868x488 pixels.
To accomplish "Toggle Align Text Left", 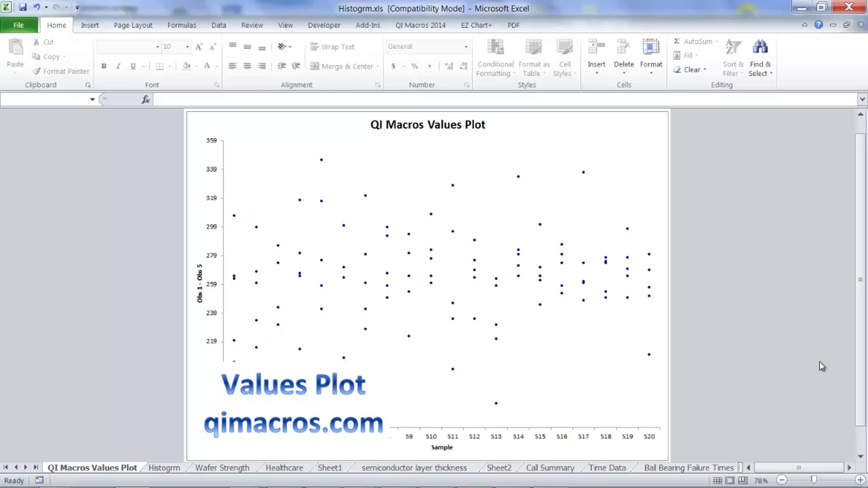I will (x=233, y=66).
